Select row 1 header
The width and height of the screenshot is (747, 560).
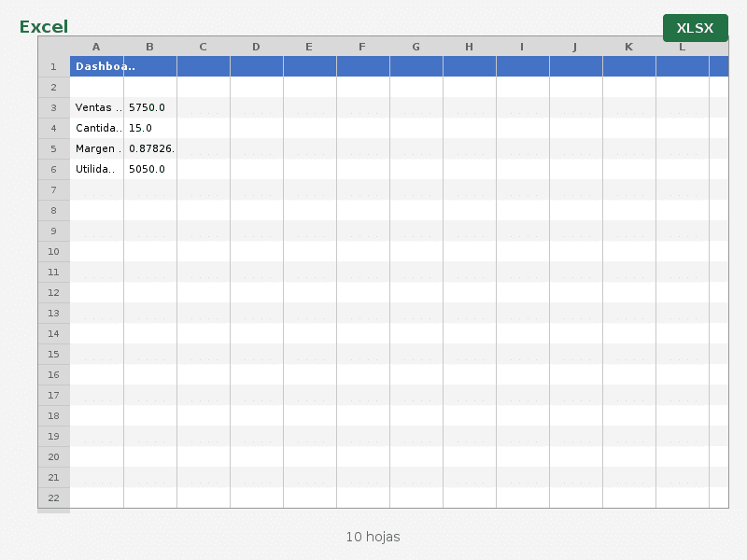click(53, 66)
